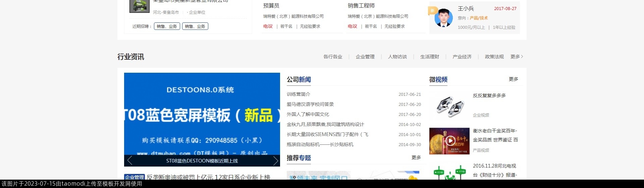Screen dimensions: 644x188
Task: Play the 衡水老白干 video thumbnail
Action: coord(449,141)
